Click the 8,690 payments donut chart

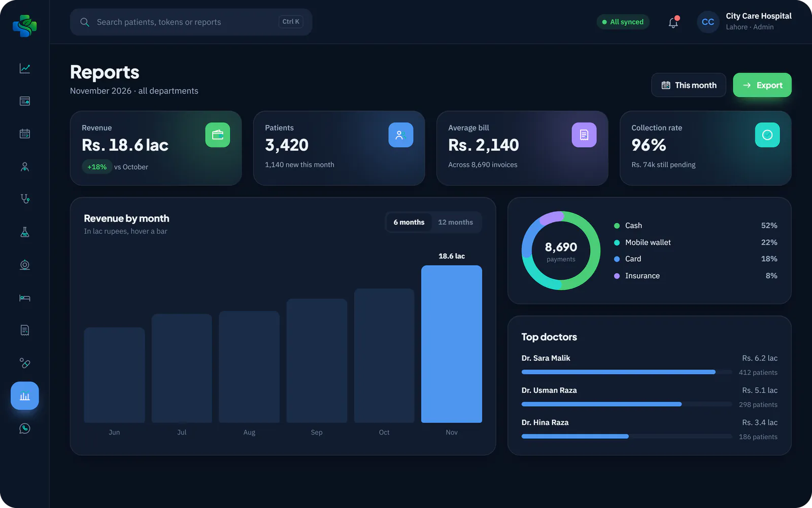tap(561, 250)
